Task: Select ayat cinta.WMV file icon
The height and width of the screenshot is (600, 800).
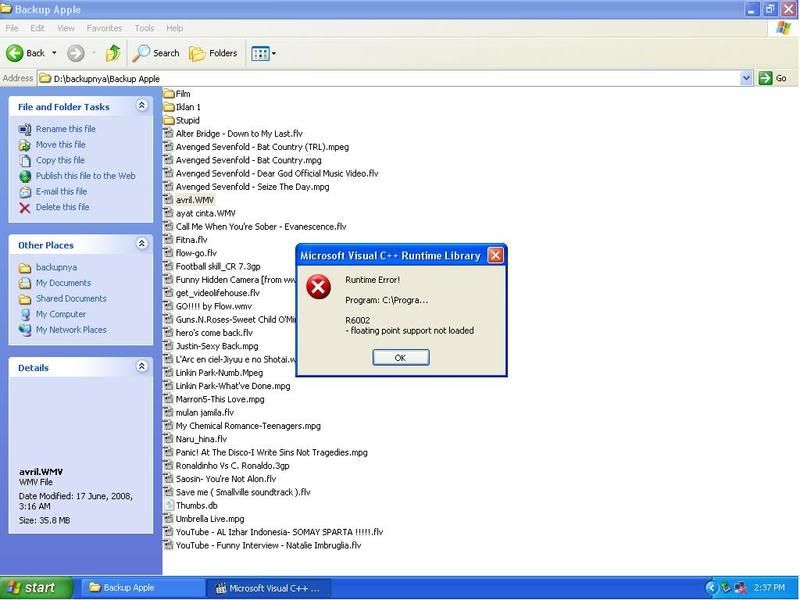Action: point(168,213)
